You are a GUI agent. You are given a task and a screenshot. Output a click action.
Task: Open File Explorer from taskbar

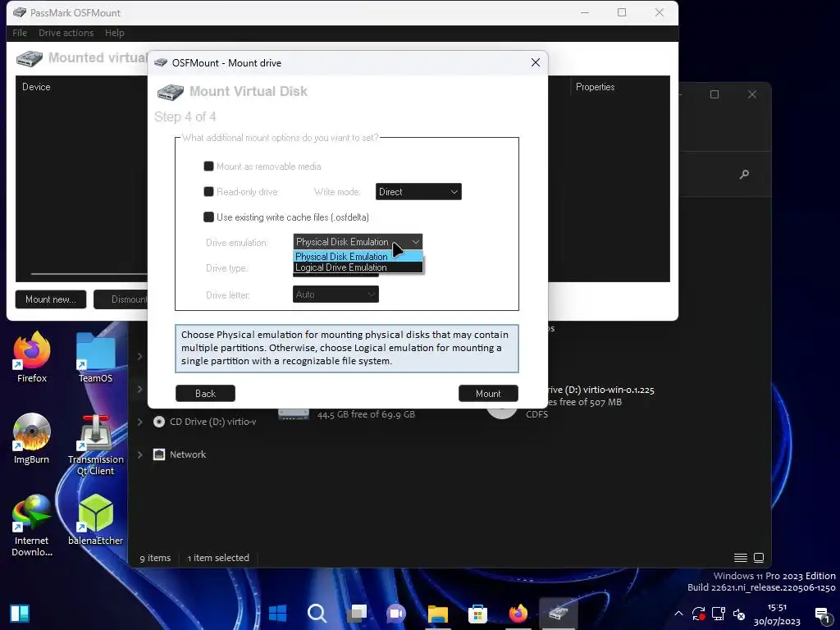coord(438,613)
